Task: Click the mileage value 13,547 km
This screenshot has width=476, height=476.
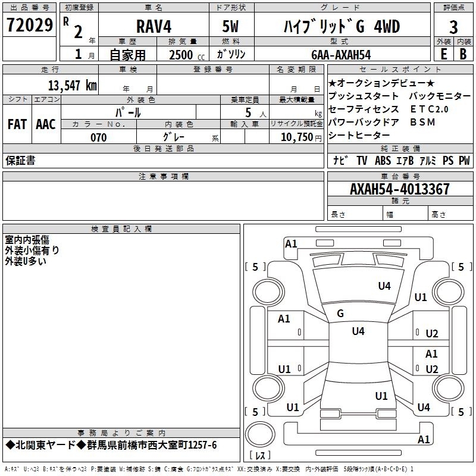Action: click(x=72, y=84)
